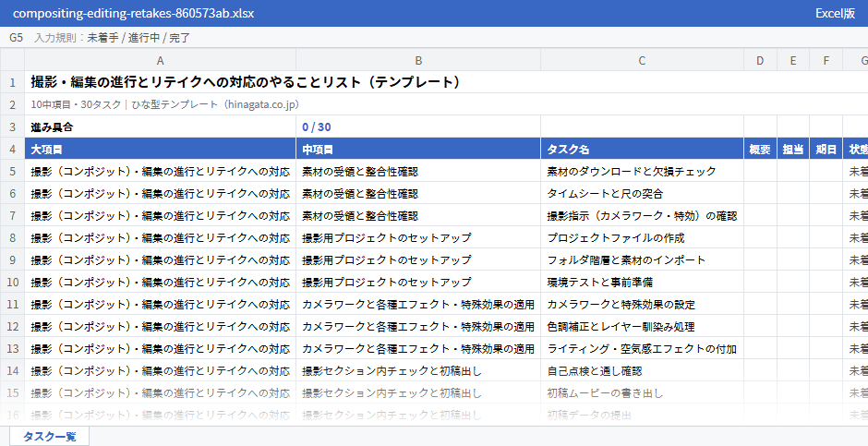Click the cell フォルダ階層と素材のインポート
This screenshot has width=868, height=446.
642,259
